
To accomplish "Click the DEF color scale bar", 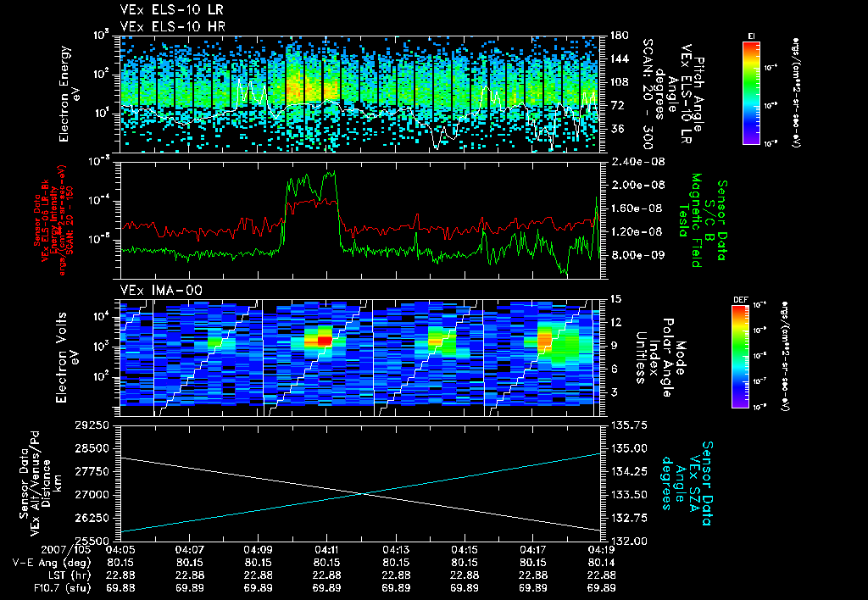I will (740, 357).
